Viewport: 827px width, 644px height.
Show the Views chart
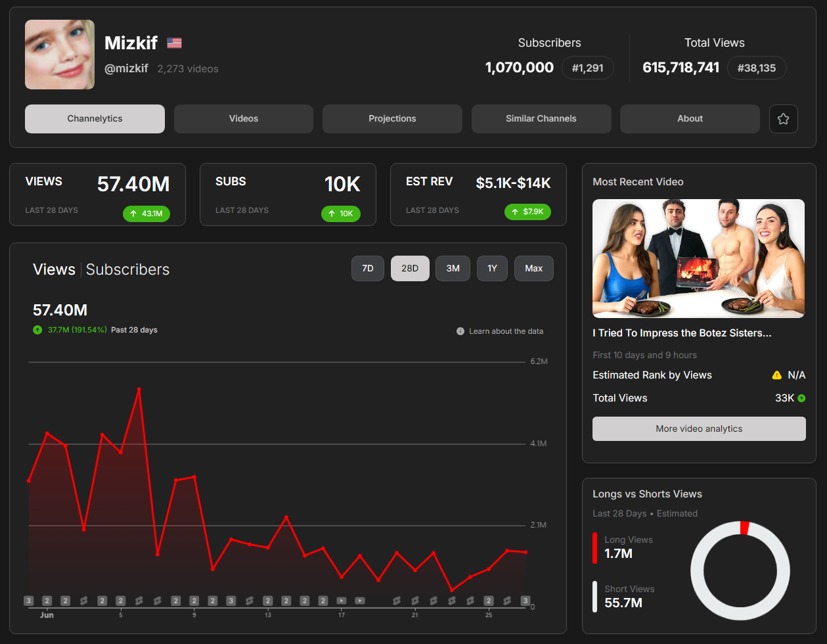(54, 269)
